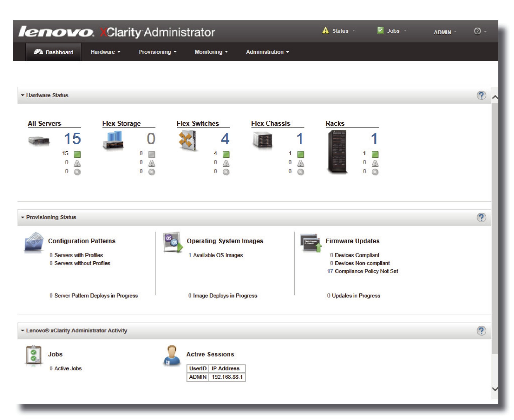Click the Flex Storage count 0

point(151,139)
